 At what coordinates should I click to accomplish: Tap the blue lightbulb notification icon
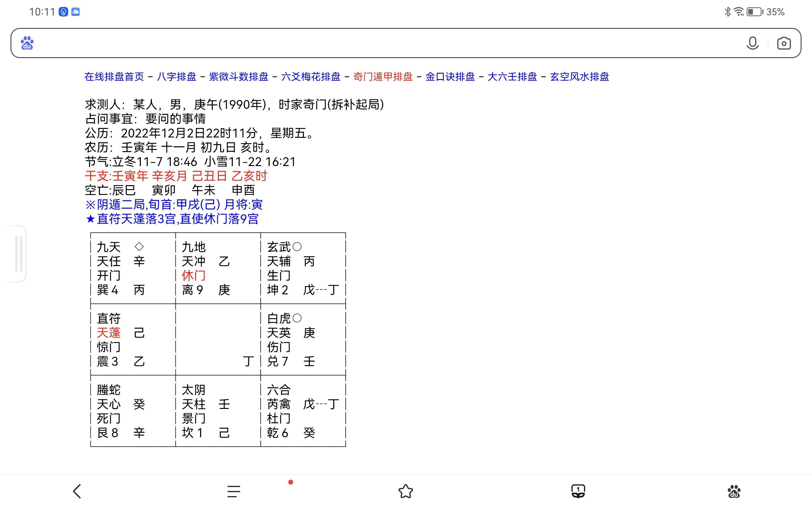(63, 12)
